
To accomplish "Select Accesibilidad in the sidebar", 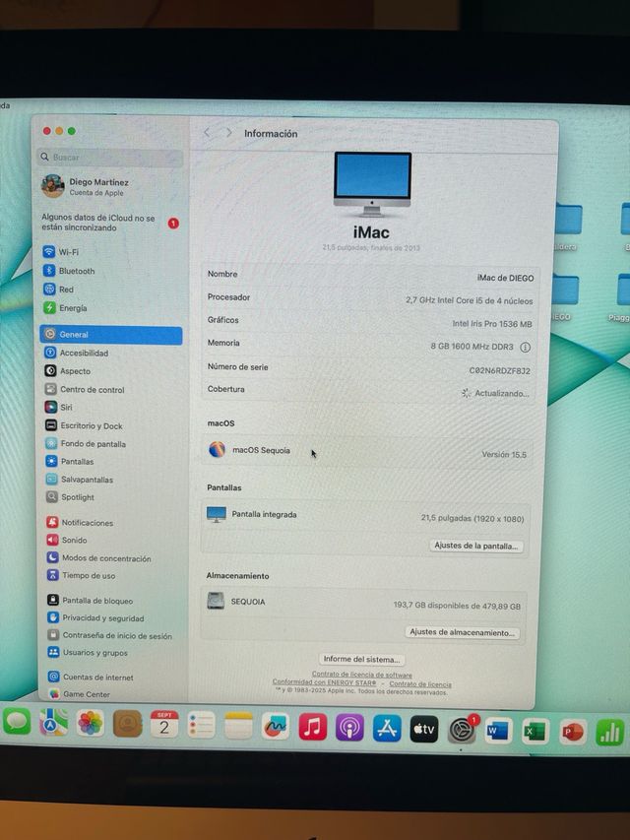I will [x=84, y=353].
